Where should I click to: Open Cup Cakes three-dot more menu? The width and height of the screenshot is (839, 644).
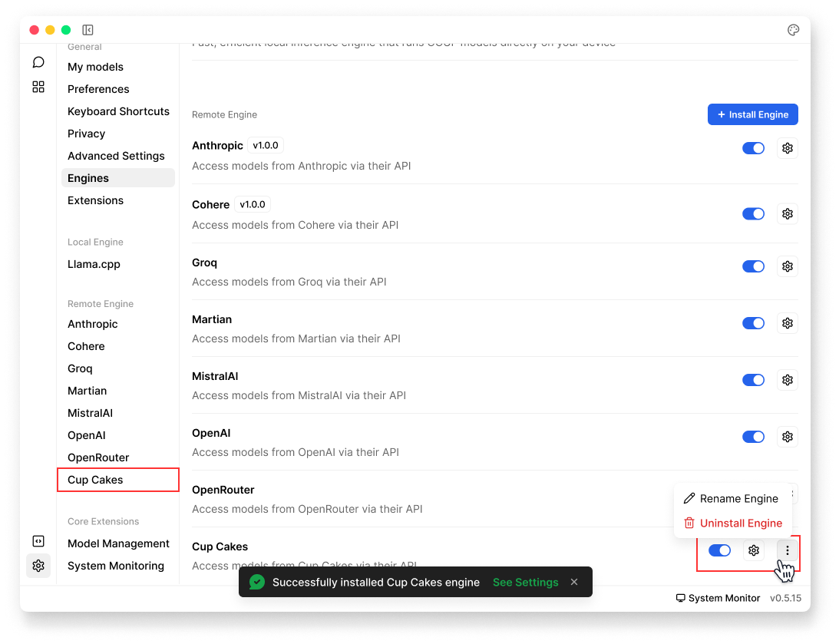click(787, 550)
